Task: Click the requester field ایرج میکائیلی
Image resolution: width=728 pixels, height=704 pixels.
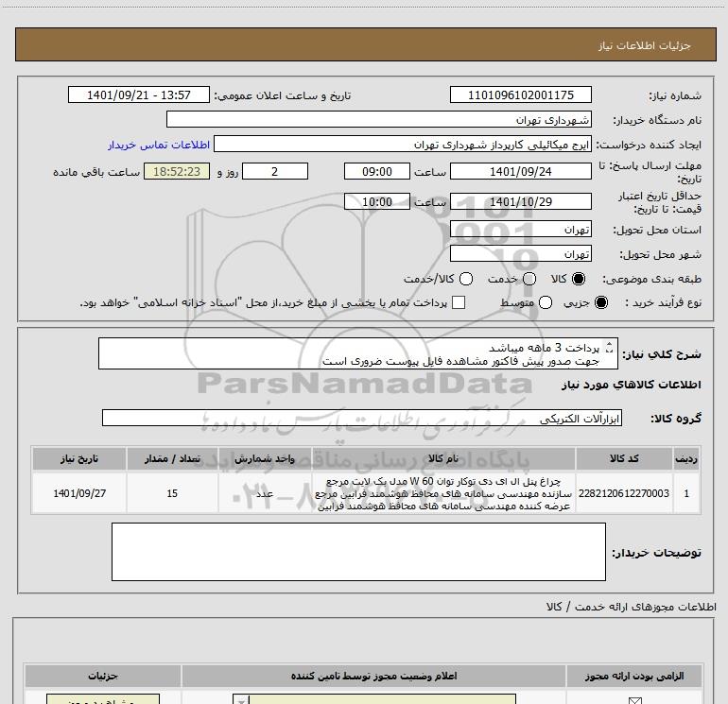Action: click(x=403, y=144)
